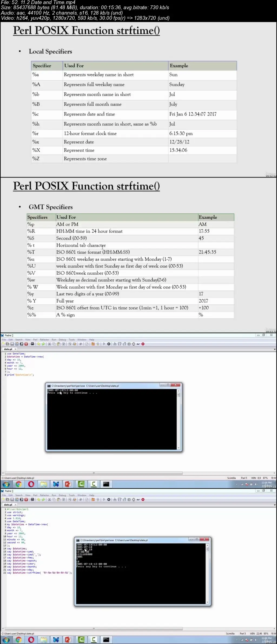Screen dimensions: 277x644
Task: Click red Quit debugger icon in upper Padre
Action: (143, 344)
